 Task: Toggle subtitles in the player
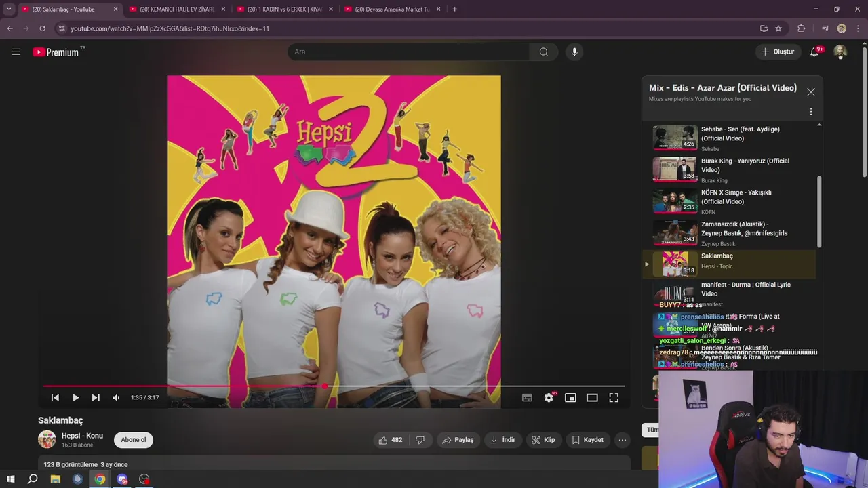point(527,398)
